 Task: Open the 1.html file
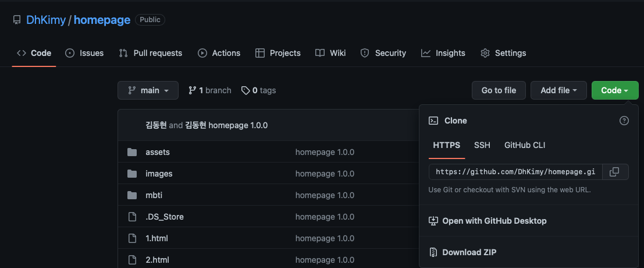coord(157,238)
